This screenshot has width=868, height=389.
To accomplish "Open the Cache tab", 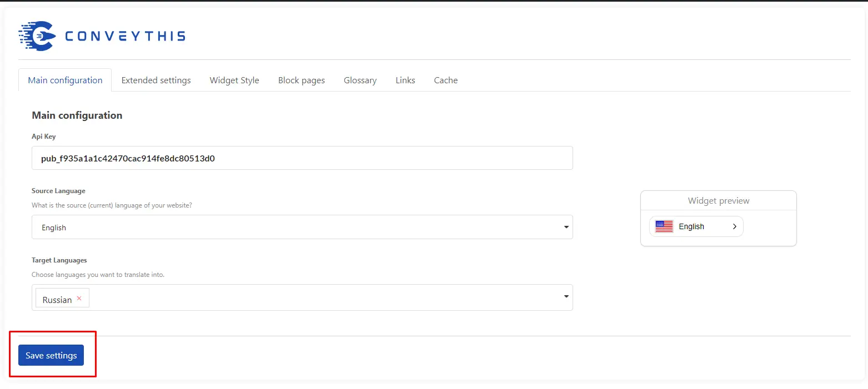I will 446,80.
